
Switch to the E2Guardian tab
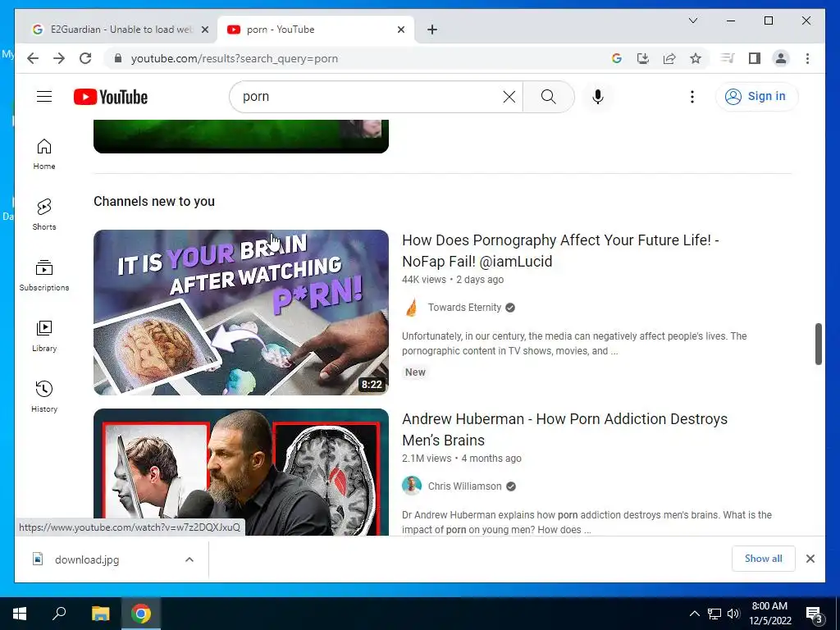116,30
